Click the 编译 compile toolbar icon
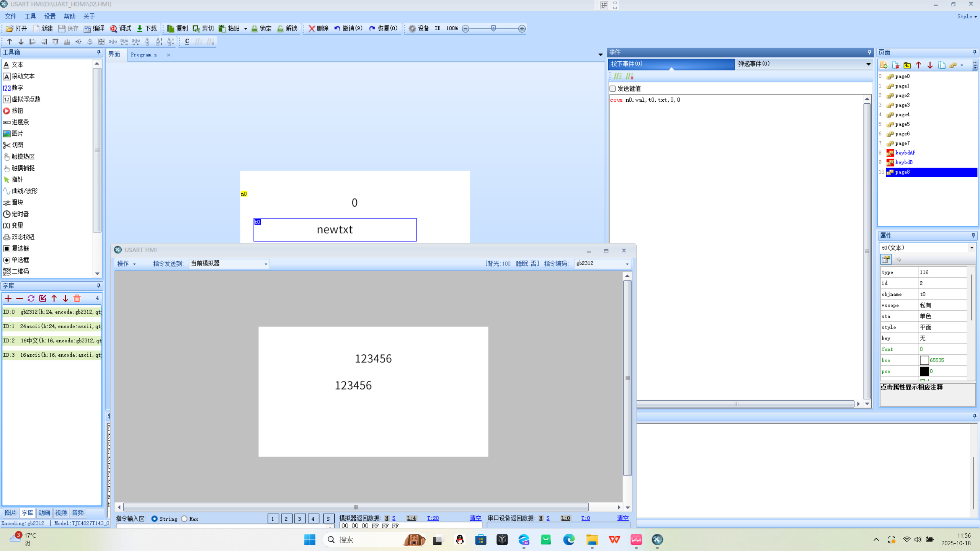 click(x=94, y=28)
